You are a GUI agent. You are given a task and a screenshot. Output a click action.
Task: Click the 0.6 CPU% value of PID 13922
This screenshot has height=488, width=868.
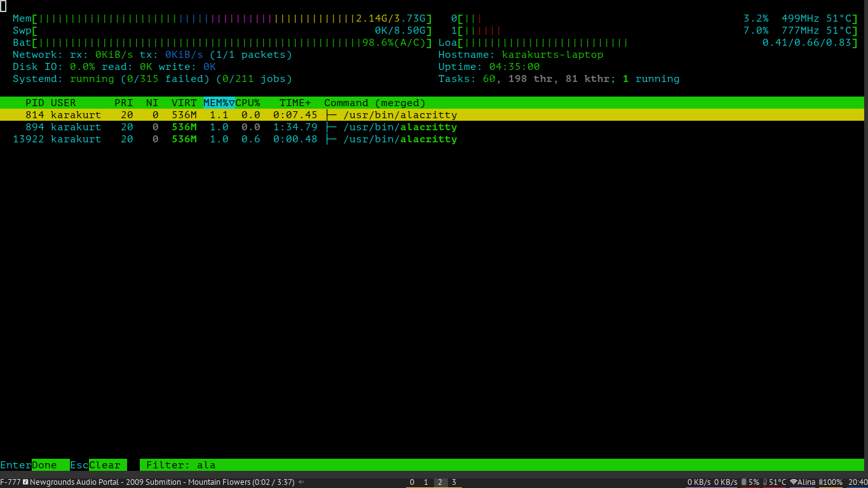point(251,139)
